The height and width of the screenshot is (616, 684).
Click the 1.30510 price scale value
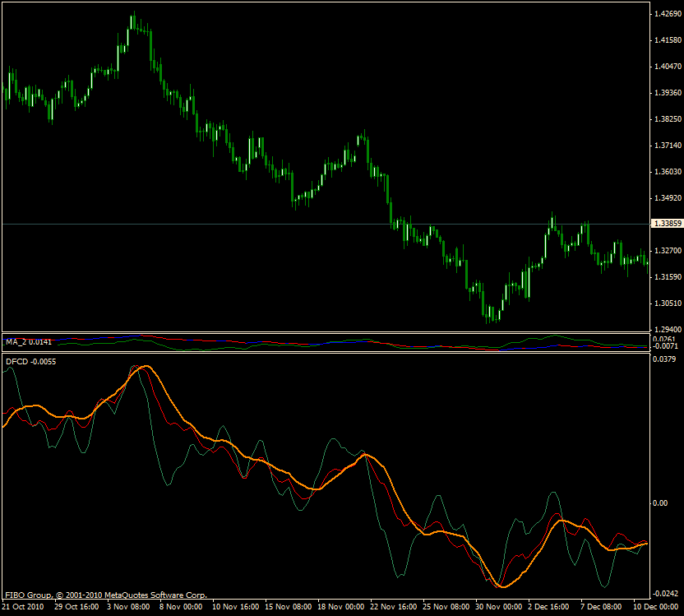[x=668, y=303]
